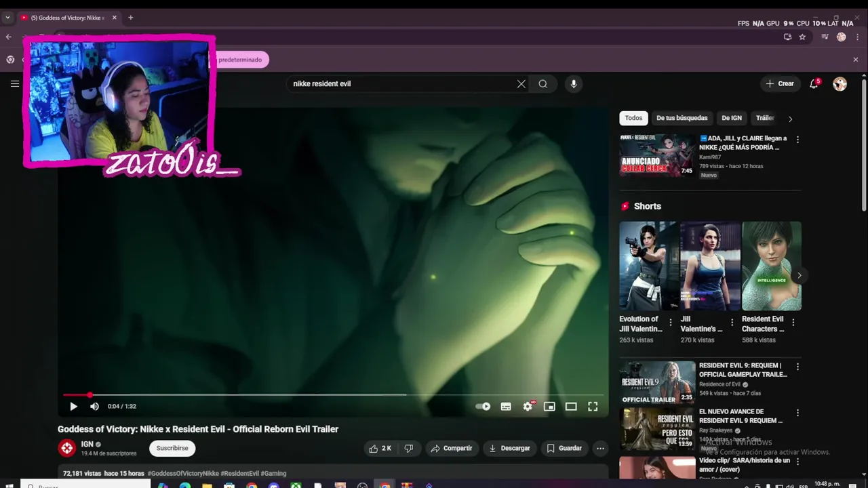
Task: Open 'Evolution of Jill Valentine' short
Action: [648, 266]
